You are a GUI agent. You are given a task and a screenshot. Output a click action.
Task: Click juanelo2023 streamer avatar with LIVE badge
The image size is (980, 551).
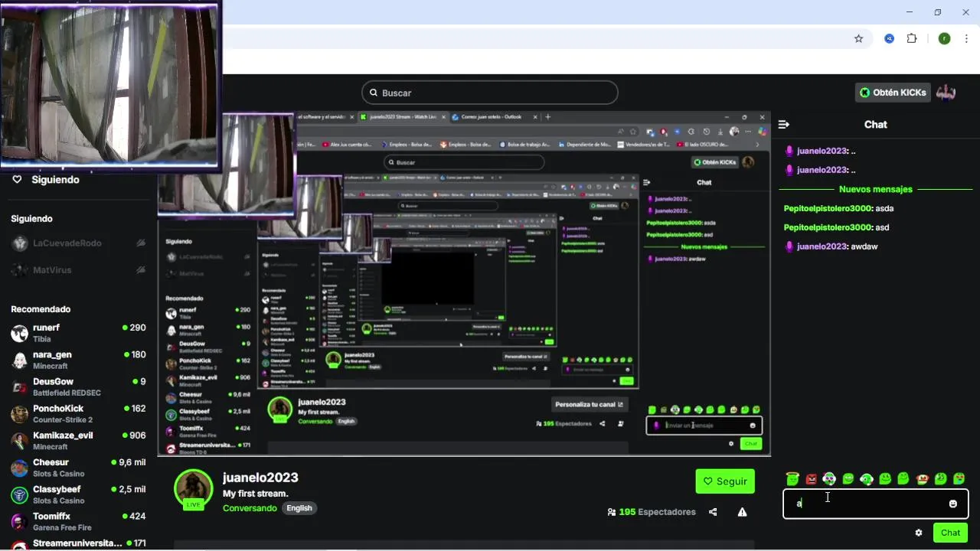(193, 490)
